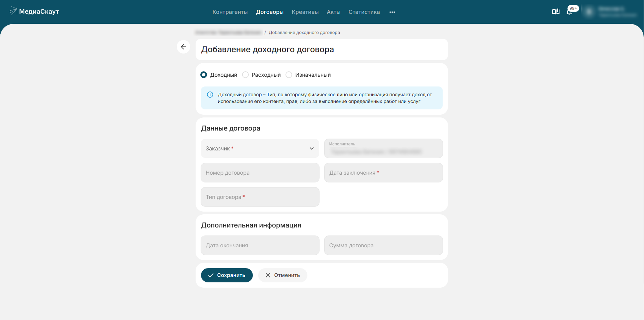Click the MediaScout logo
The width and height of the screenshot is (644, 320).
click(x=34, y=12)
